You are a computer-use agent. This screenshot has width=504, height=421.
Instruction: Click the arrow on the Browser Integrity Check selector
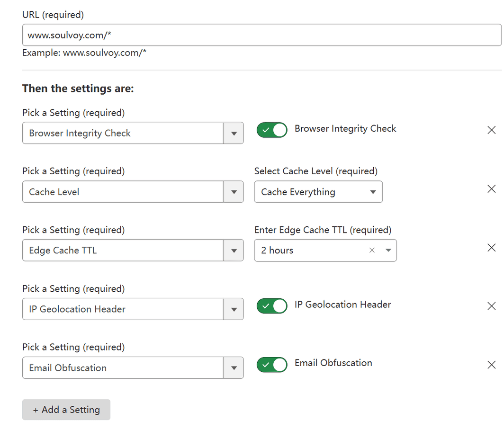point(234,133)
